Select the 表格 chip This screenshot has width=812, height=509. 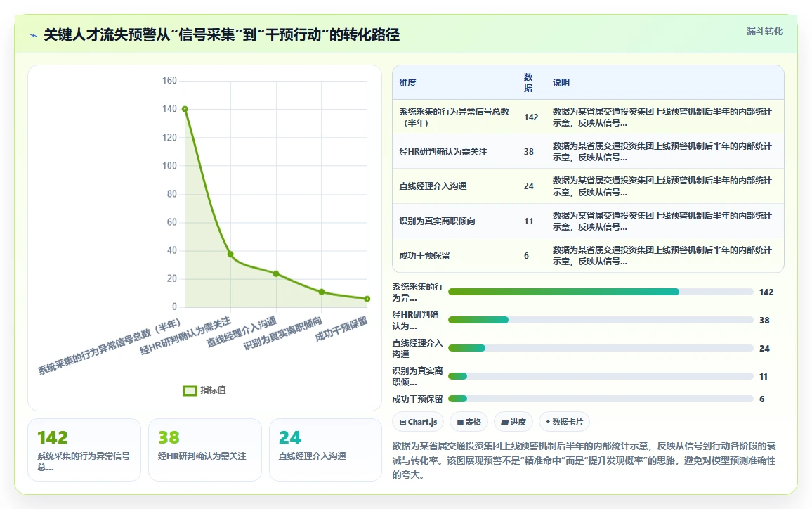(x=469, y=422)
